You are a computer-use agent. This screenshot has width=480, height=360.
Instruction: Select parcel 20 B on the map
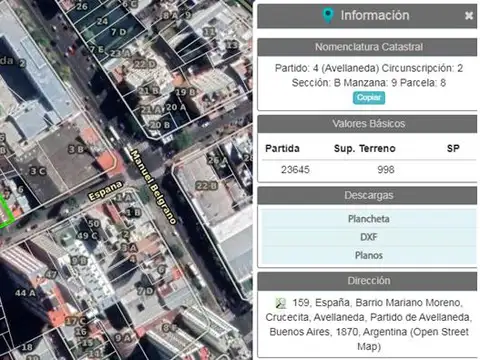click(x=160, y=125)
